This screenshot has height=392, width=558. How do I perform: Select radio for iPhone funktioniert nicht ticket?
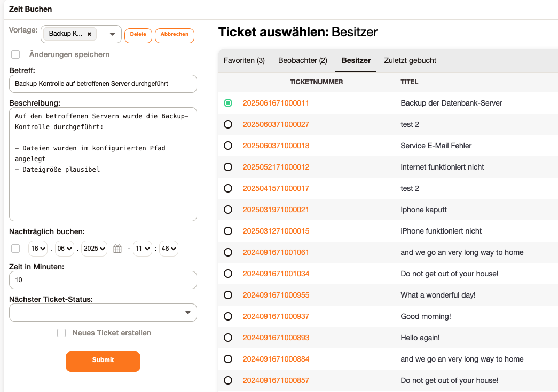(228, 231)
